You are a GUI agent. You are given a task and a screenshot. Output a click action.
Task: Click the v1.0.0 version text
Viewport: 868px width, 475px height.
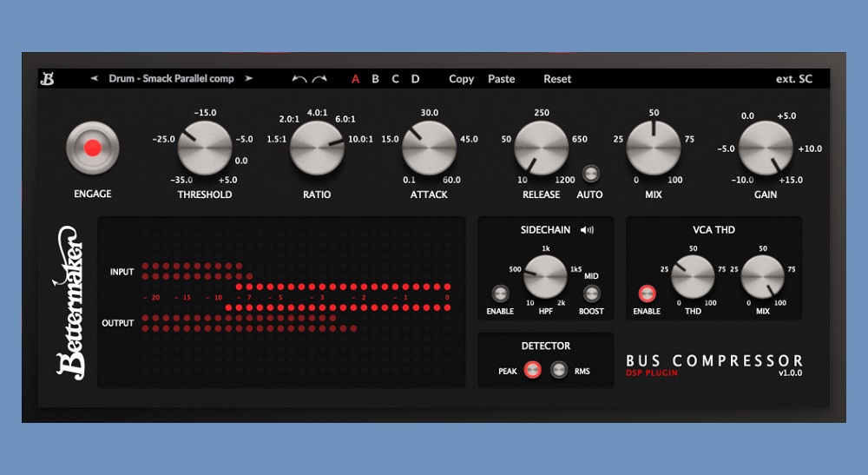[791, 373]
